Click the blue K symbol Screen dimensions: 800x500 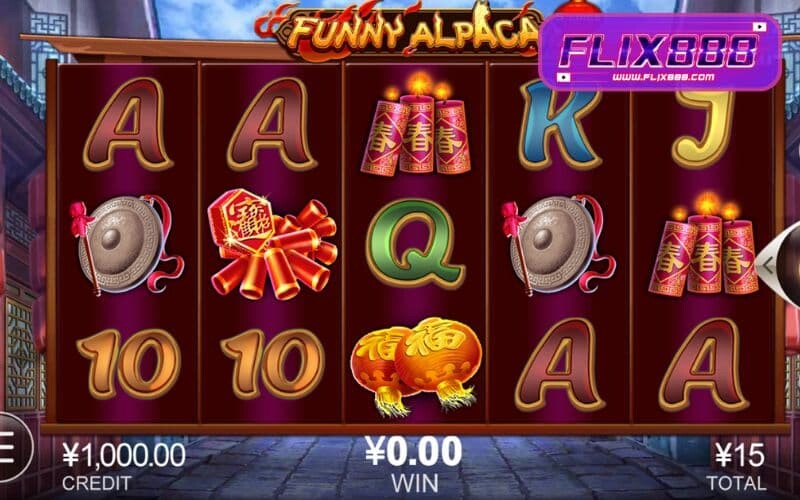(560, 125)
